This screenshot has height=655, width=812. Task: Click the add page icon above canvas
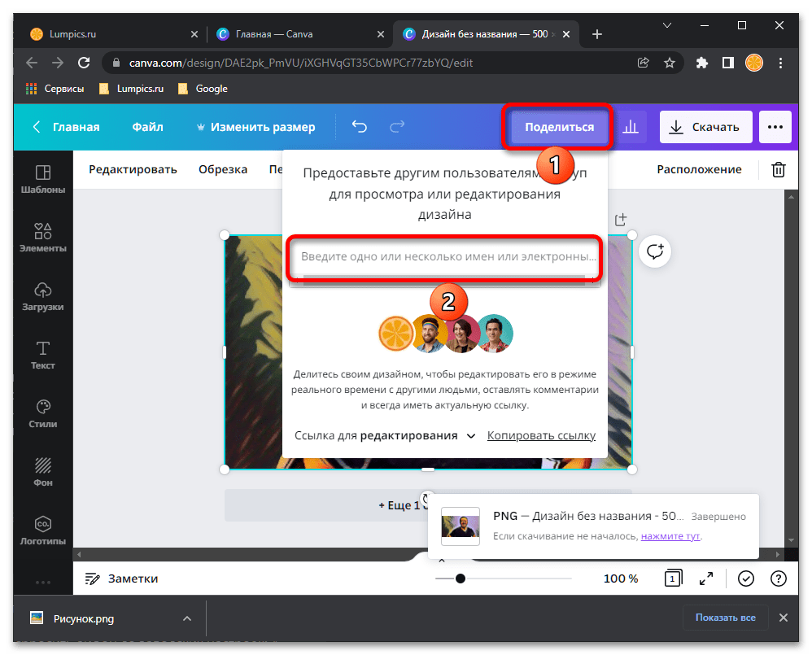coord(621,220)
